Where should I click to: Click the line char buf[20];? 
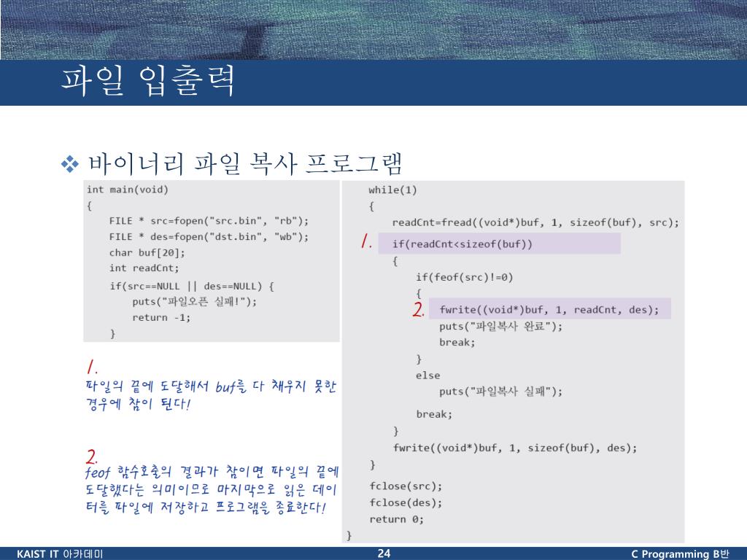click(147, 252)
